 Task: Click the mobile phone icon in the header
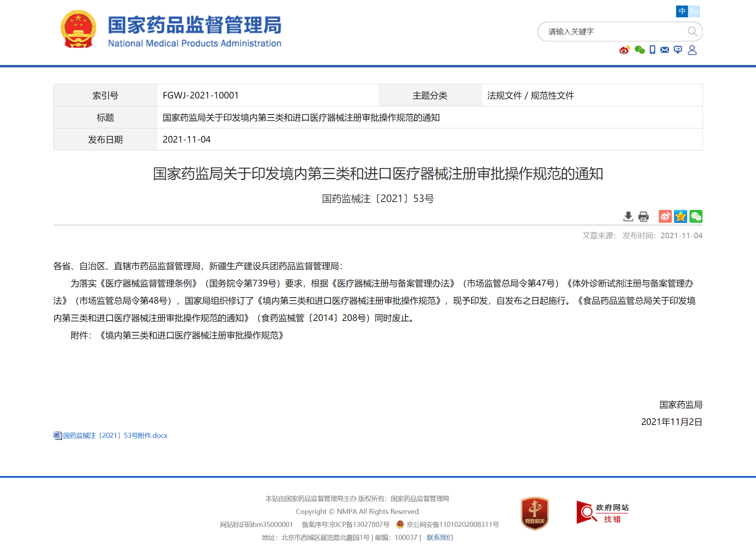652,50
